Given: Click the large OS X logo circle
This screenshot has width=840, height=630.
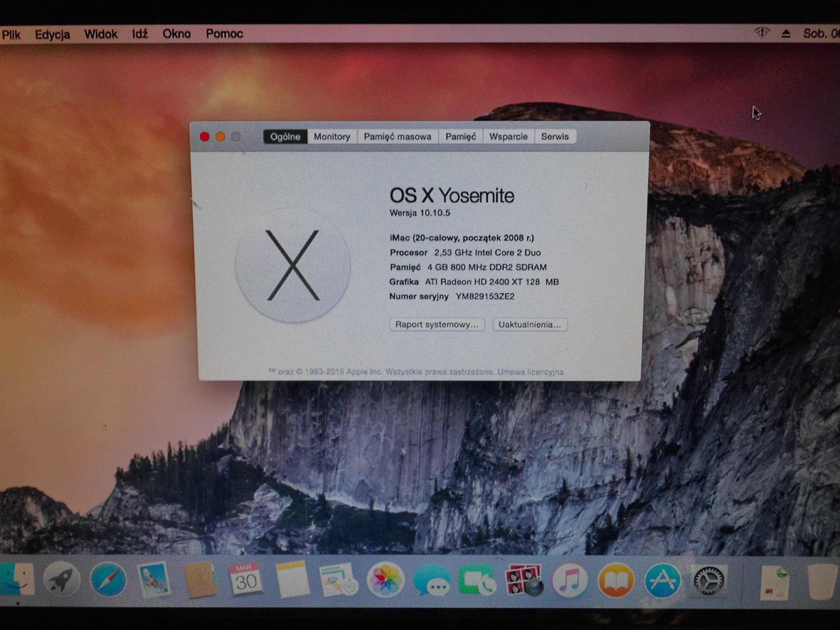Looking at the screenshot, I should click(292, 265).
